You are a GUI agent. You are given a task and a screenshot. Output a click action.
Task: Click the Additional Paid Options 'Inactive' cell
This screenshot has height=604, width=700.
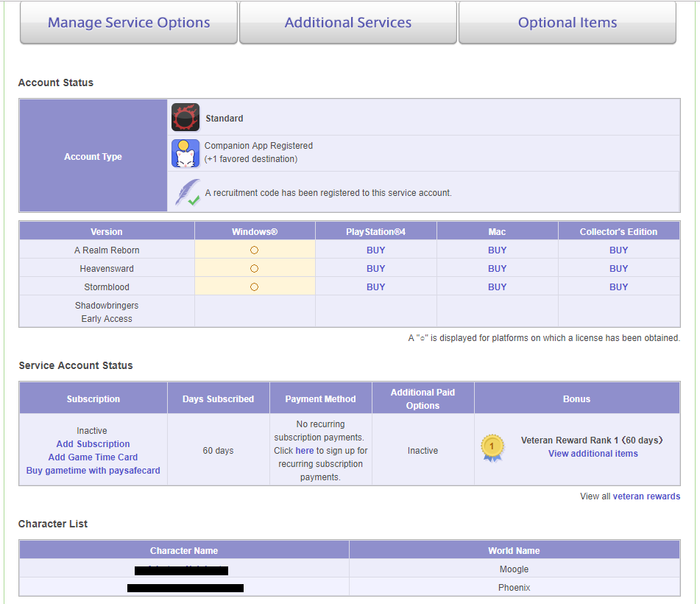click(423, 450)
